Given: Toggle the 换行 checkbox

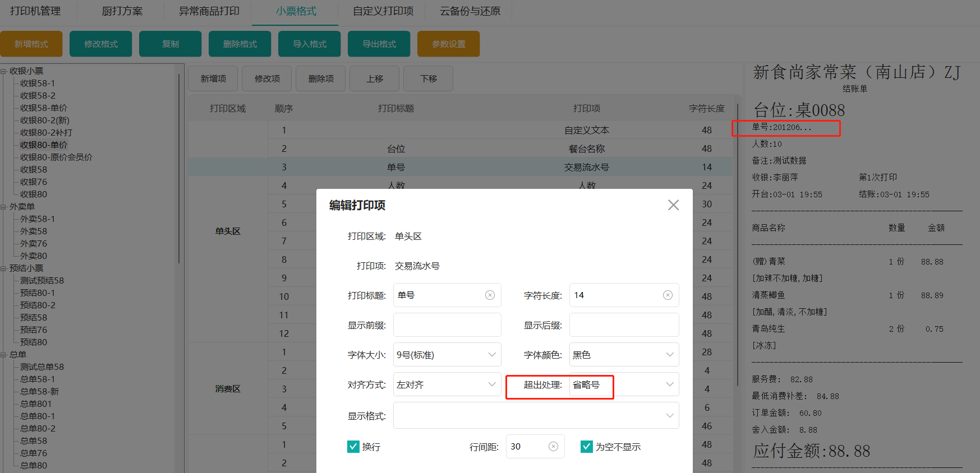Looking at the screenshot, I should click(353, 447).
